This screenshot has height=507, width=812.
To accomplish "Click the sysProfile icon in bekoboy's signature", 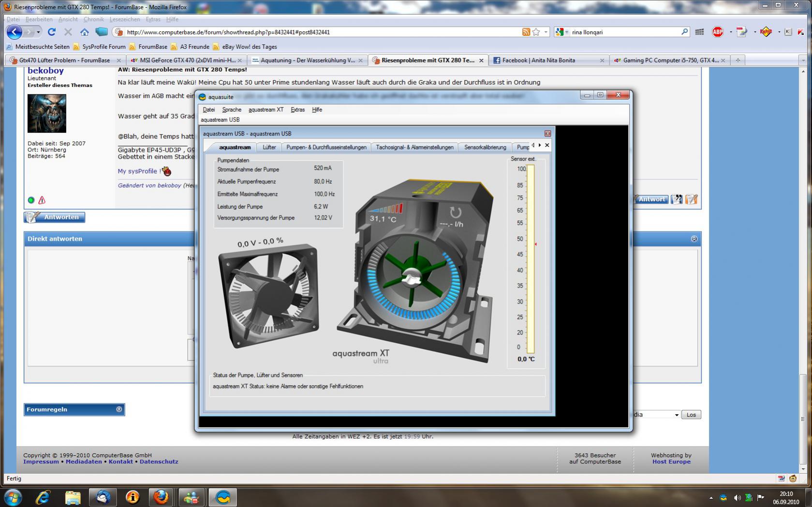I will (166, 171).
